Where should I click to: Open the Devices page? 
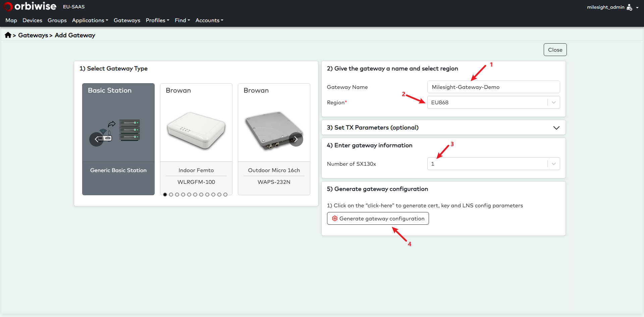tap(32, 20)
